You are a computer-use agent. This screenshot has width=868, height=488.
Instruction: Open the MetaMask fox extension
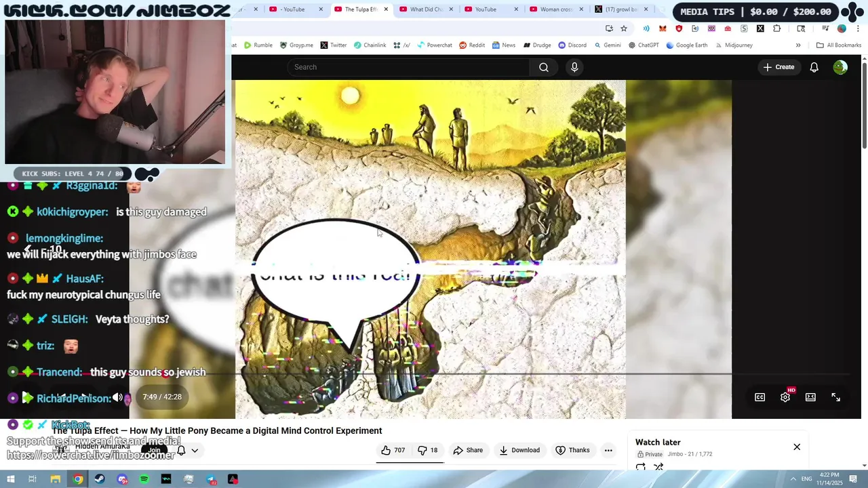[663, 28]
